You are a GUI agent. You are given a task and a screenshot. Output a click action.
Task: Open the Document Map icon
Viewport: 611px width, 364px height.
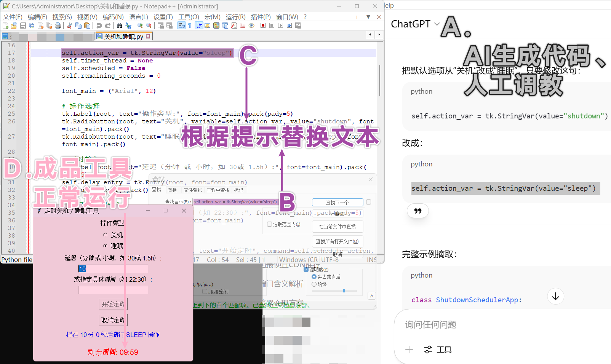pos(216,26)
